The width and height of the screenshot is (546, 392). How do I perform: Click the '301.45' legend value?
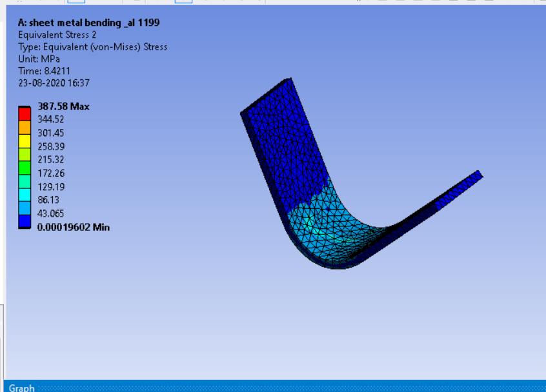[x=51, y=133]
